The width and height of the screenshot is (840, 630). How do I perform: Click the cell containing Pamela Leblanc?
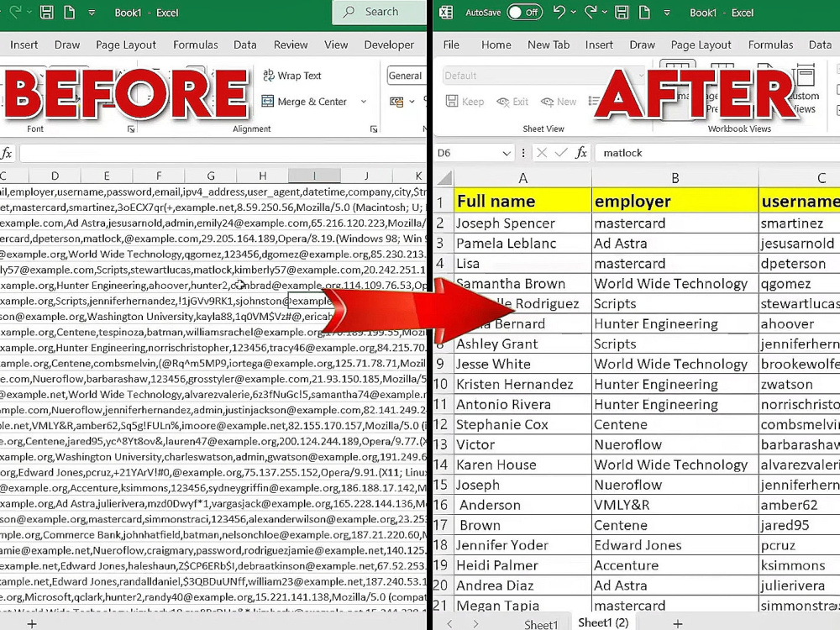coord(522,244)
